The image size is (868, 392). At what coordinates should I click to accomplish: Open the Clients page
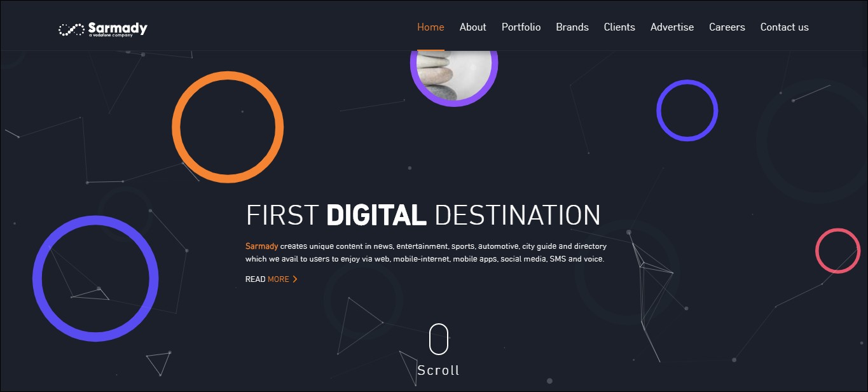pos(619,27)
